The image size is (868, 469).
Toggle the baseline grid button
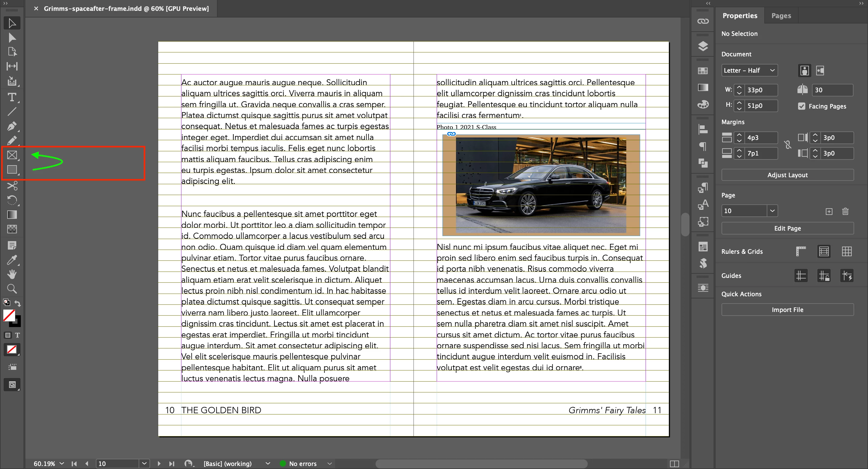[x=824, y=251]
